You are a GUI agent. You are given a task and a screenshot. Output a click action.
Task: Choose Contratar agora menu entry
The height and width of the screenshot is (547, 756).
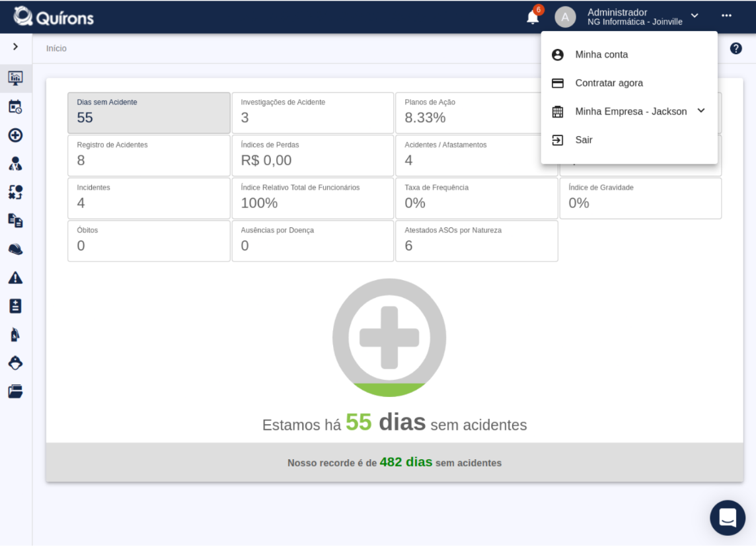629,83
